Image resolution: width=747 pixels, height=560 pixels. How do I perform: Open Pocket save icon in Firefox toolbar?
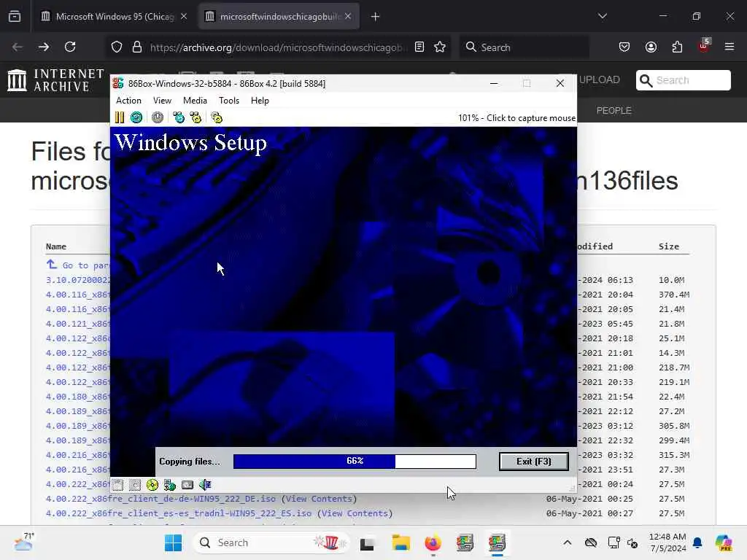624,47
